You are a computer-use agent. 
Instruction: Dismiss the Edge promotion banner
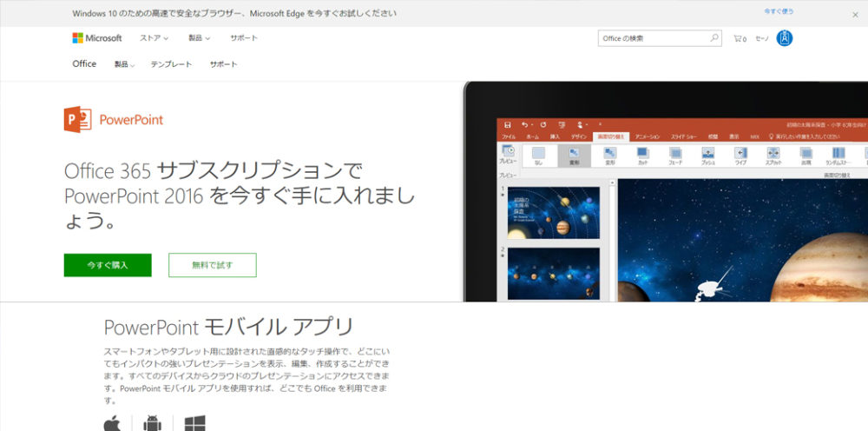[855, 15]
